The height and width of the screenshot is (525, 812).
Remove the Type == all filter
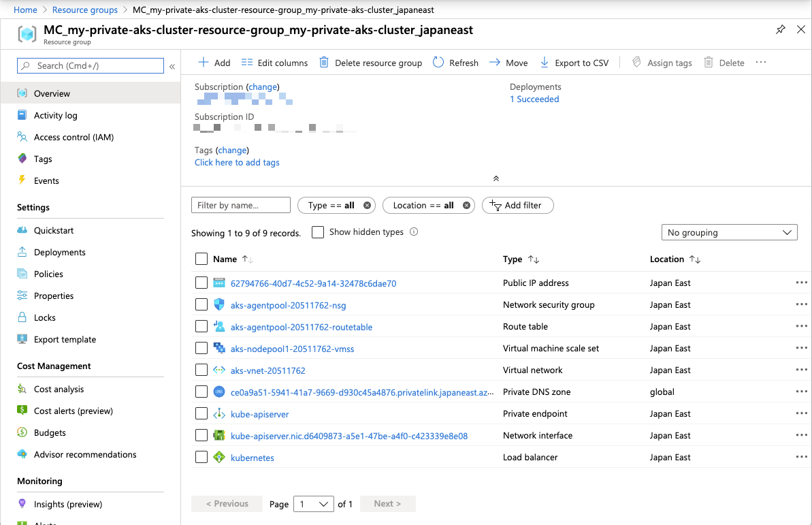(x=367, y=205)
